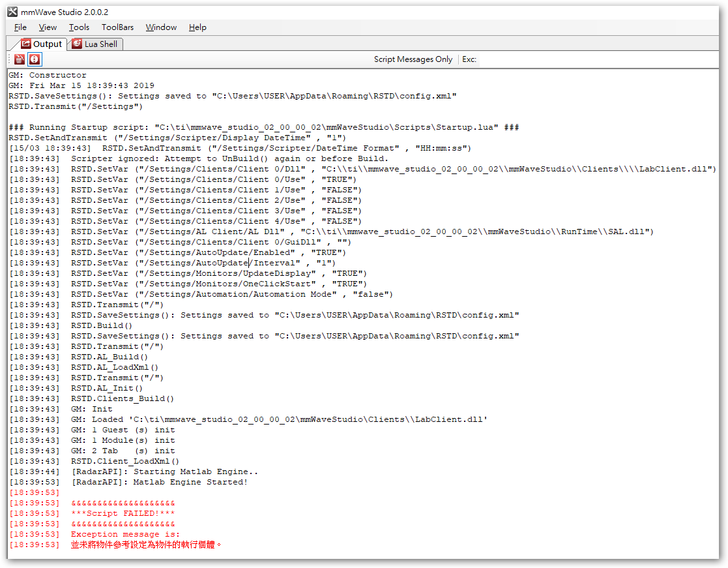
Task: Open the Tools menu
Action: click(79, 27)
